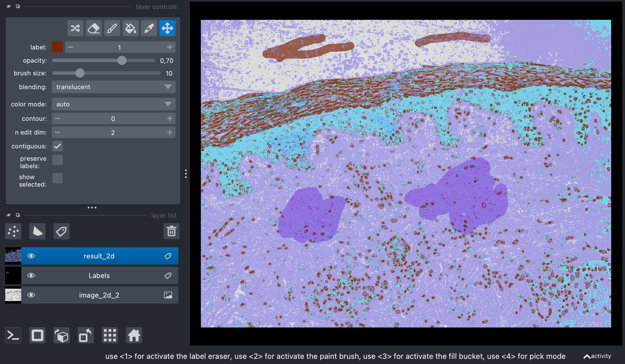Add a new points layer
The height and width of the screenshot is (364, 625).
point(13,231)
